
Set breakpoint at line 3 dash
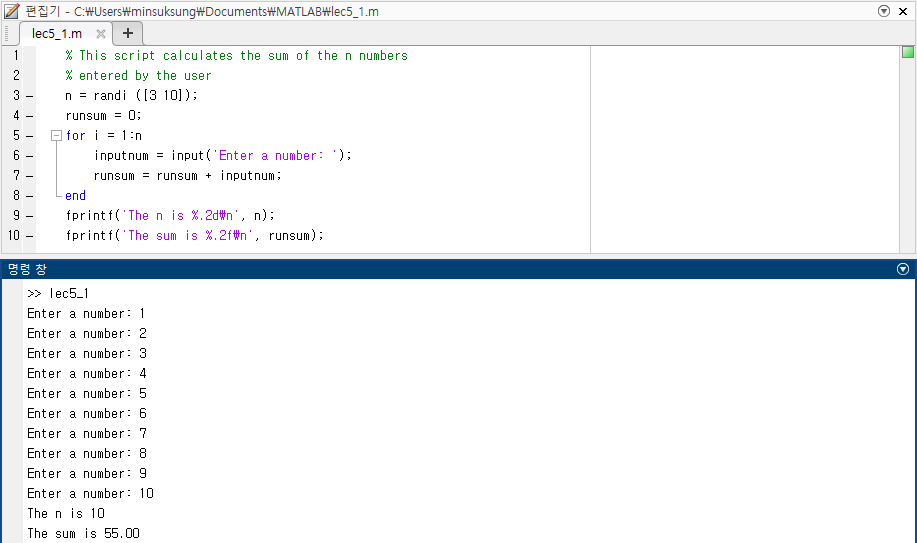click(x=29, y=95)
